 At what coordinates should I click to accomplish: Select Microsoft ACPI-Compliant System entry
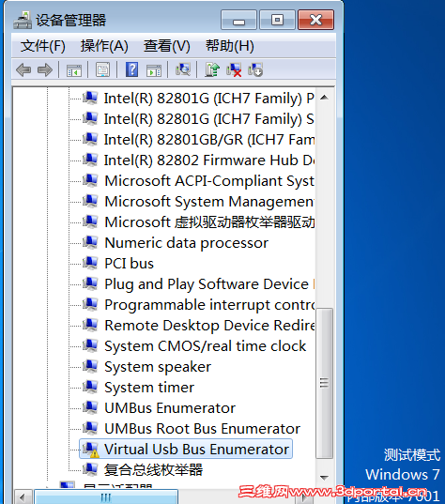[x=209, y=180]
